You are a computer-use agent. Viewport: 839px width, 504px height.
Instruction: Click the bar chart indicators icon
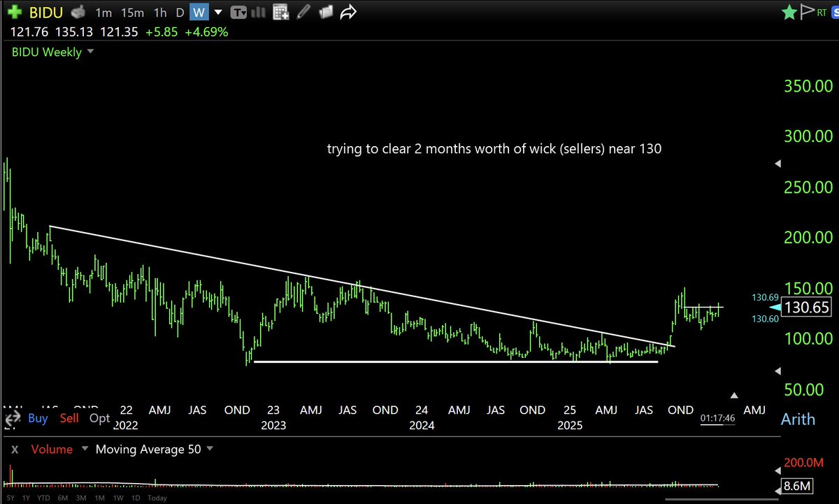point(260,13)
